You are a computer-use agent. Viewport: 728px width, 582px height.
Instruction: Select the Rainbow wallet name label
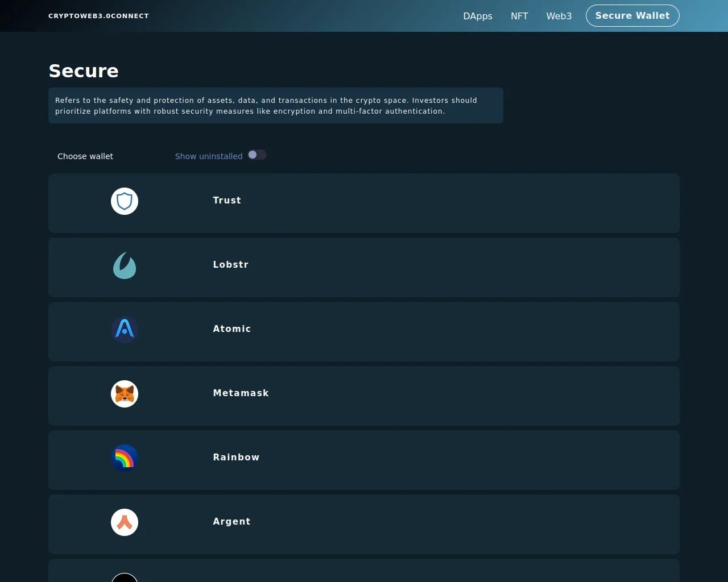click(236, 458)
